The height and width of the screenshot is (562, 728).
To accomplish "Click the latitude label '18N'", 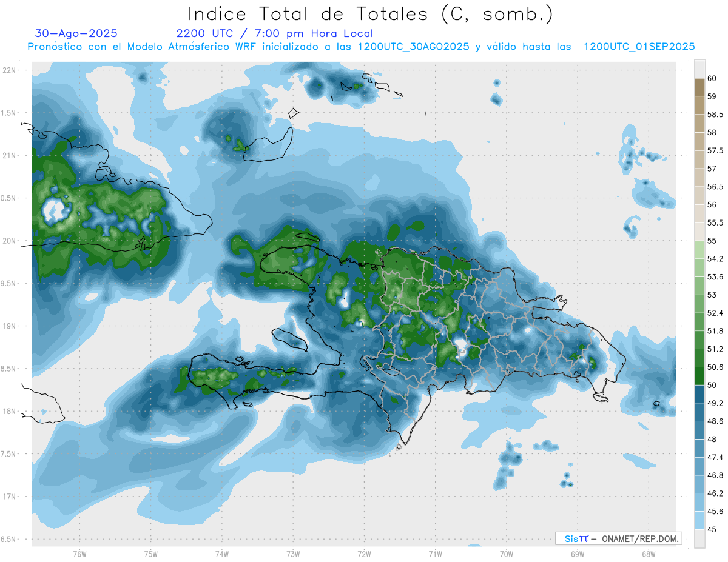I will [9, 411].
